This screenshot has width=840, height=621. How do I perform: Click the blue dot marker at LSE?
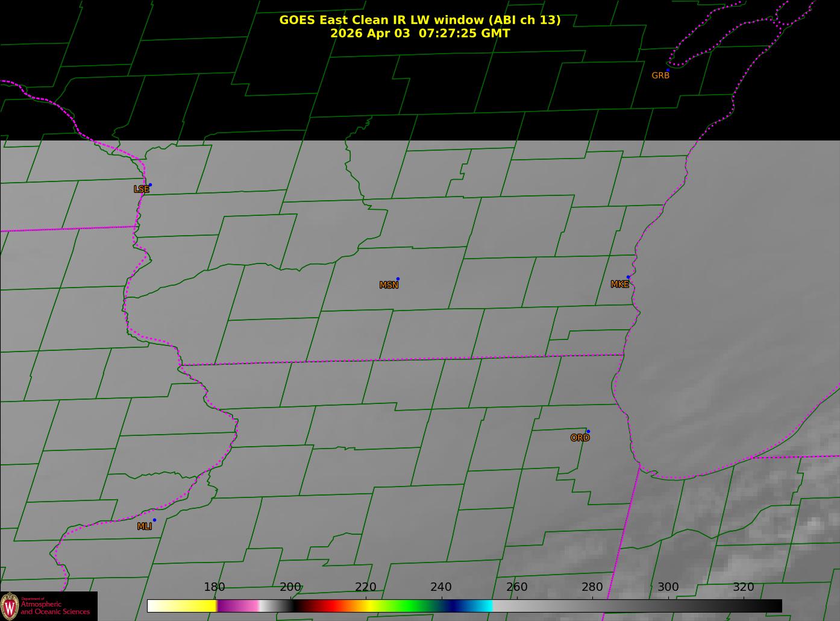click(150, 185)
